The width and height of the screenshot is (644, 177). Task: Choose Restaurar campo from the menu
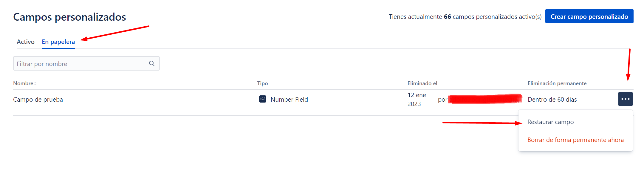550,122
